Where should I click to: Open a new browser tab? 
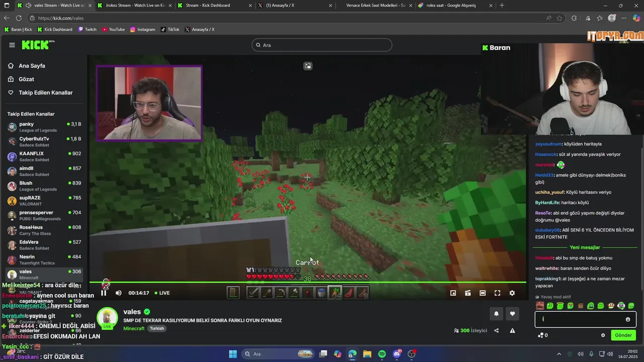(502, 6)
